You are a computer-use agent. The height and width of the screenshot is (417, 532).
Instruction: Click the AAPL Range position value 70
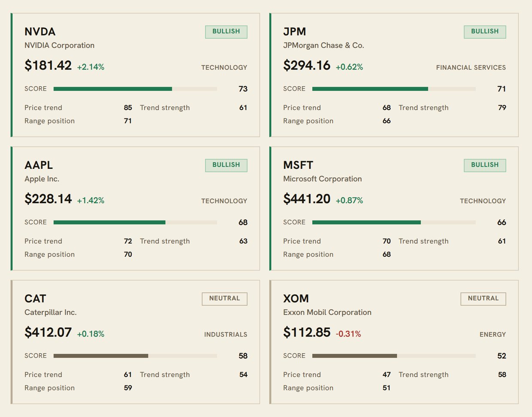[x=128, y=255]
